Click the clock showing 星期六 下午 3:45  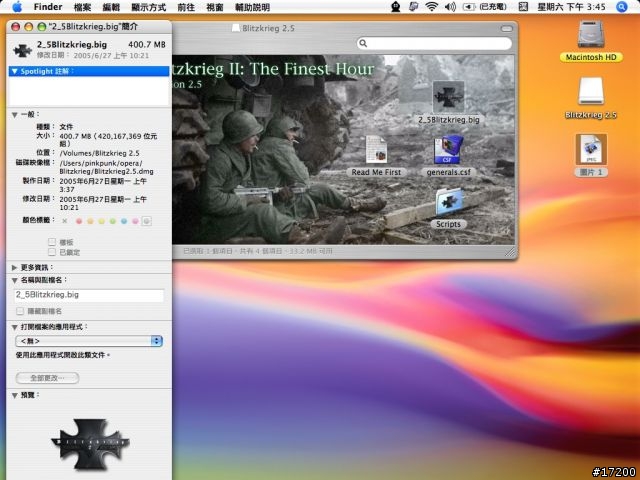[x=571, y=7]
